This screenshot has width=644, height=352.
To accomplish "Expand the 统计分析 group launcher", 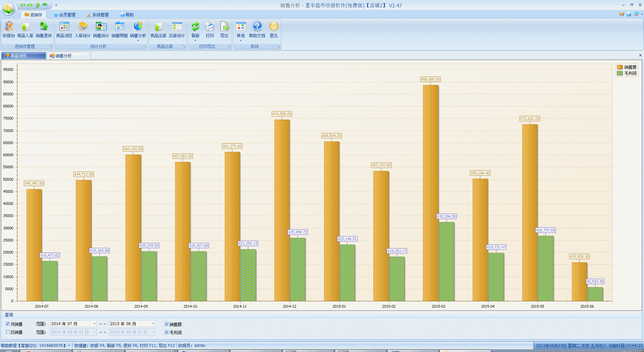I will [x=145, y=46].
